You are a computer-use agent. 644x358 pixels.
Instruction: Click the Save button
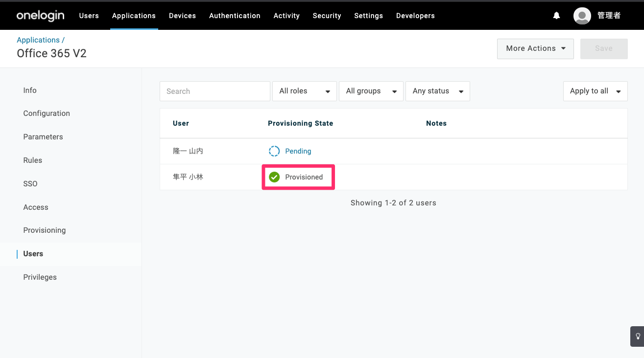coord(604,48)
